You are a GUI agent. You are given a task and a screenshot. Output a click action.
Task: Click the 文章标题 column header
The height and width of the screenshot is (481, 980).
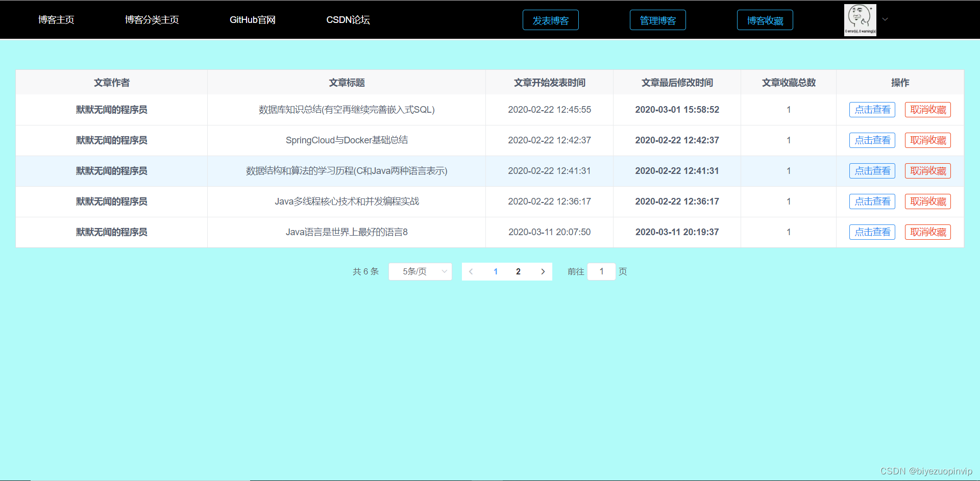click(347, 83)
